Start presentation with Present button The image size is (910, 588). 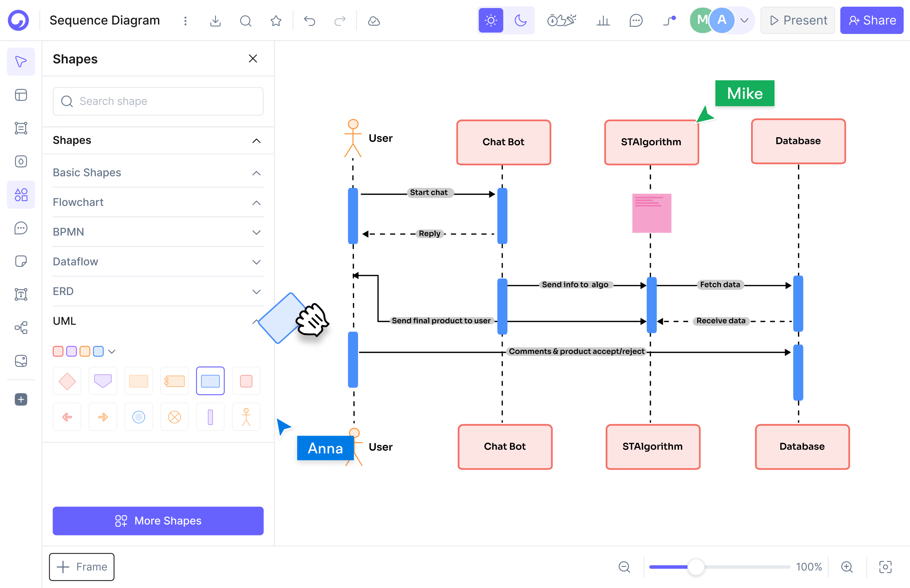pos(797,20)
